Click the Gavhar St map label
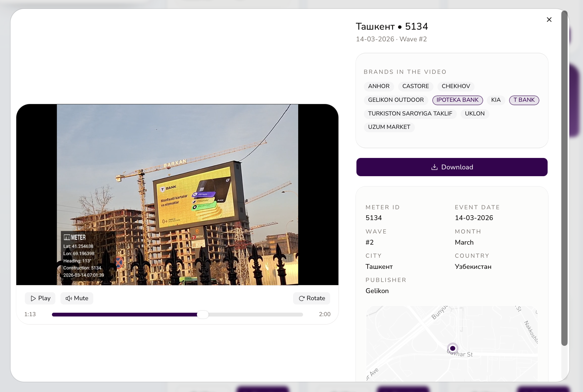Screen dimensions: 583x392 pos(460,354)
